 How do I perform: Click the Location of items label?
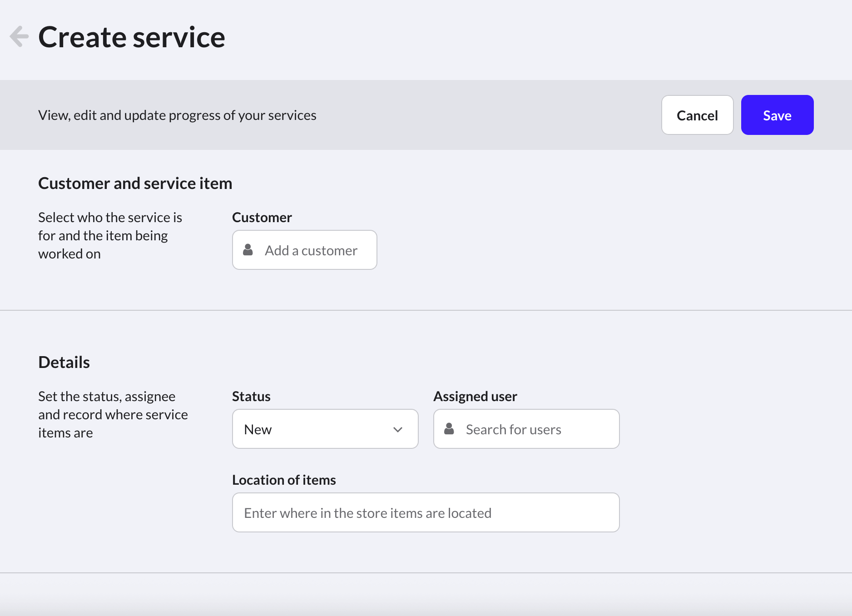pos(284,480)
